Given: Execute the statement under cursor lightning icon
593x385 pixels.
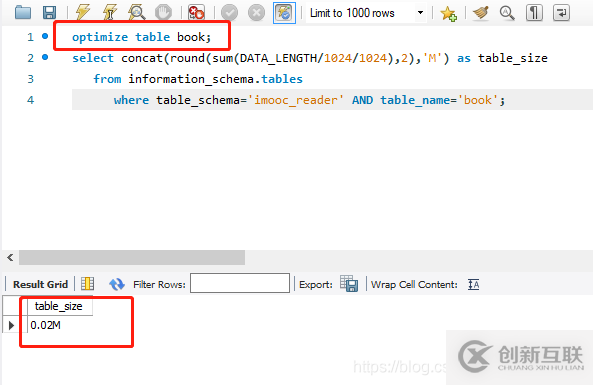Looking at the screenshot, I should 110,12.
